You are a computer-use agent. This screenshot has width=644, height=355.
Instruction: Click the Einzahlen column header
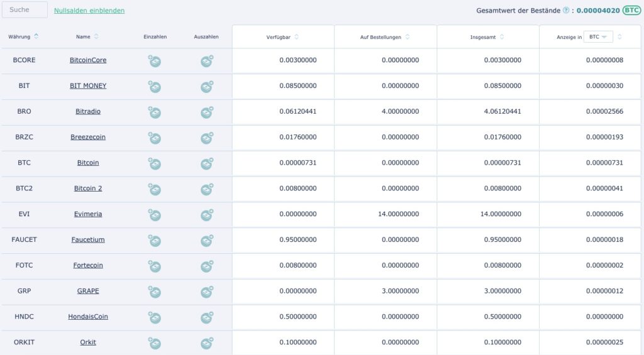tap(155, 37)
